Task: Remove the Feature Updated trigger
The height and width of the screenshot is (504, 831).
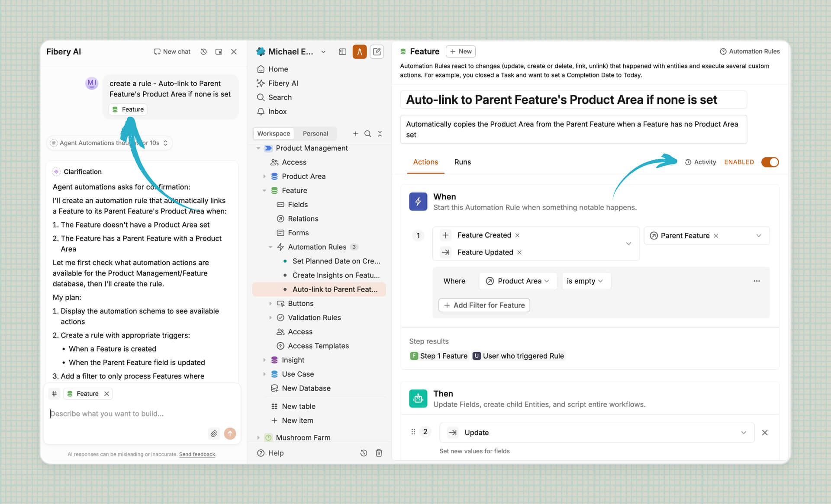Action: click(x=519, y=252)
